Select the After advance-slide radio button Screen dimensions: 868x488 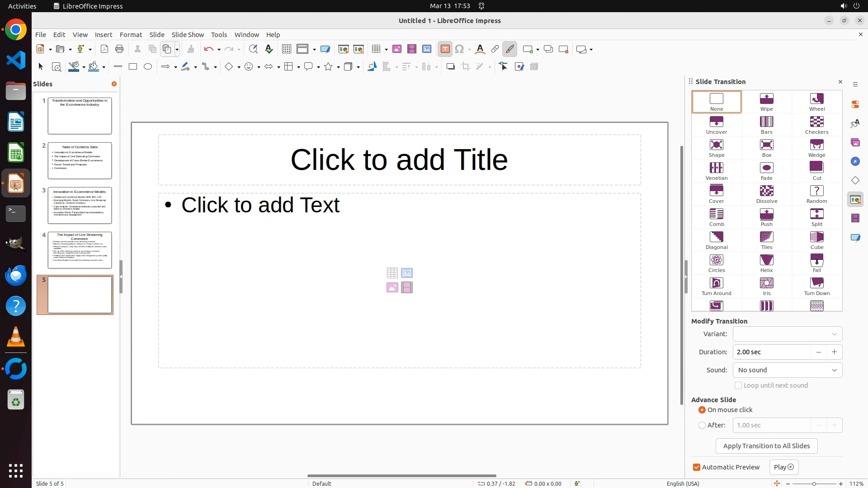click(702, 425)
